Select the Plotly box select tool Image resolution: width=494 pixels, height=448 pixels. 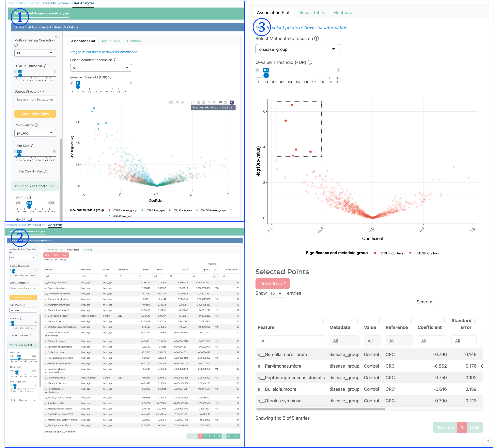pyautogui.click(x=187, y=102)
